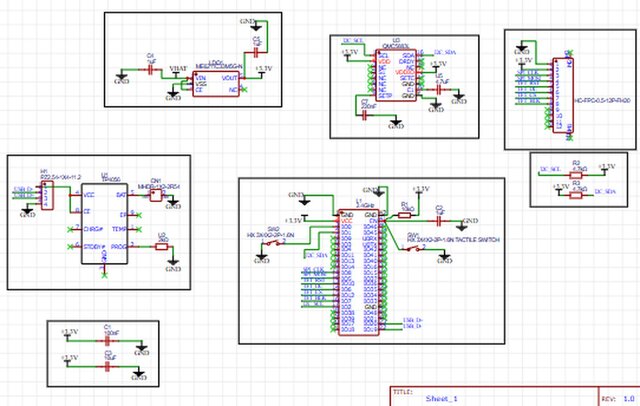
Task: Select the capacitor on the module EN line
Action: tap(439, 221)
